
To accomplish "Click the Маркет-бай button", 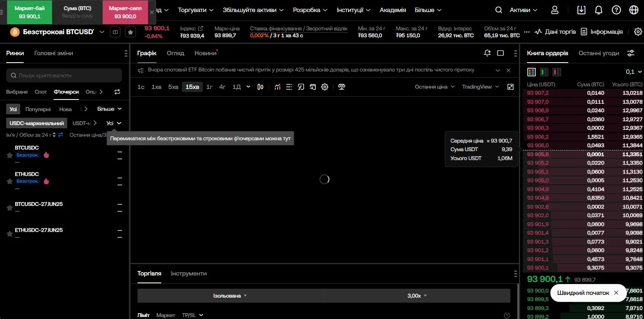I will point(30,12).
